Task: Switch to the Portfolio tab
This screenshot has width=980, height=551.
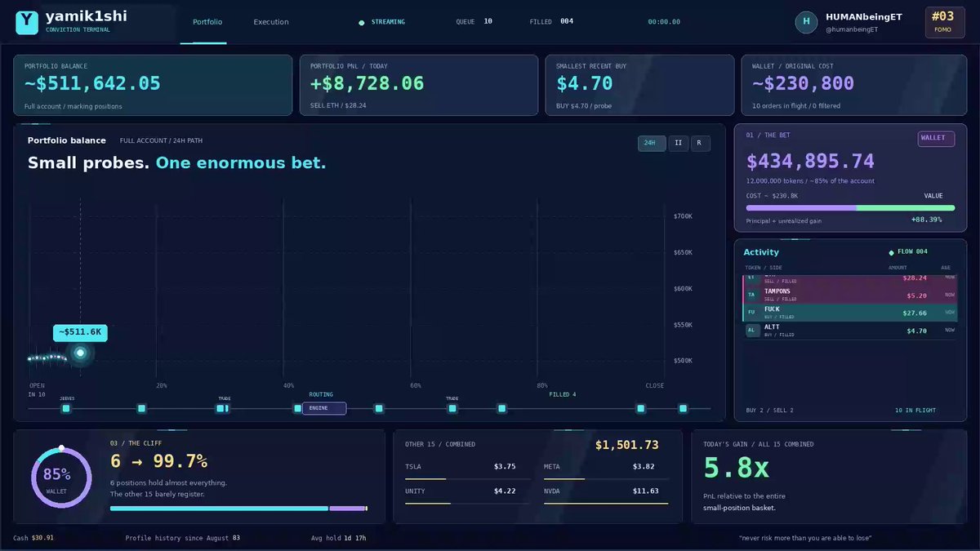Action: 207,22
